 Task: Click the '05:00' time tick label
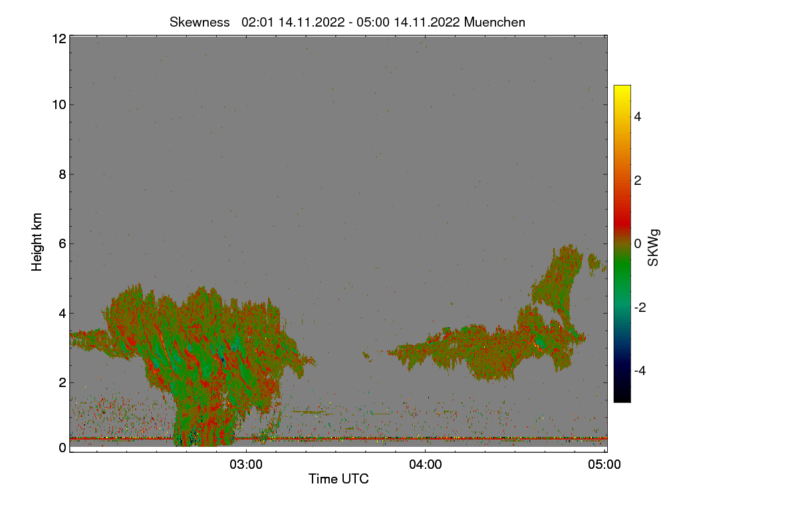click(x=605, y=464)
